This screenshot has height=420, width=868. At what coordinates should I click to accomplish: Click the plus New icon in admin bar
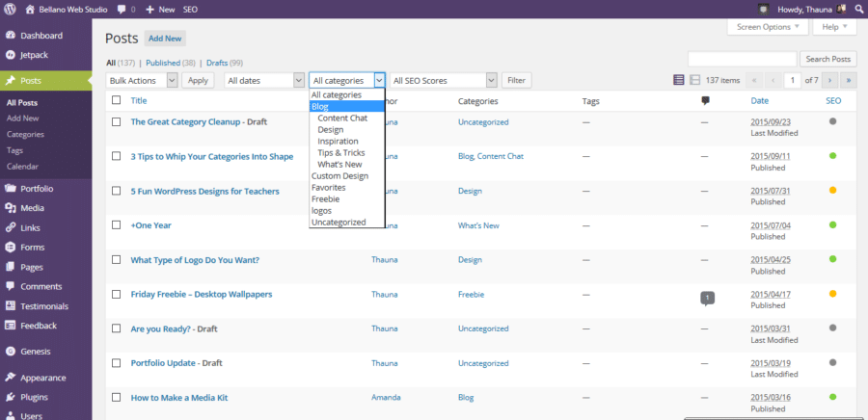(150, 10)
